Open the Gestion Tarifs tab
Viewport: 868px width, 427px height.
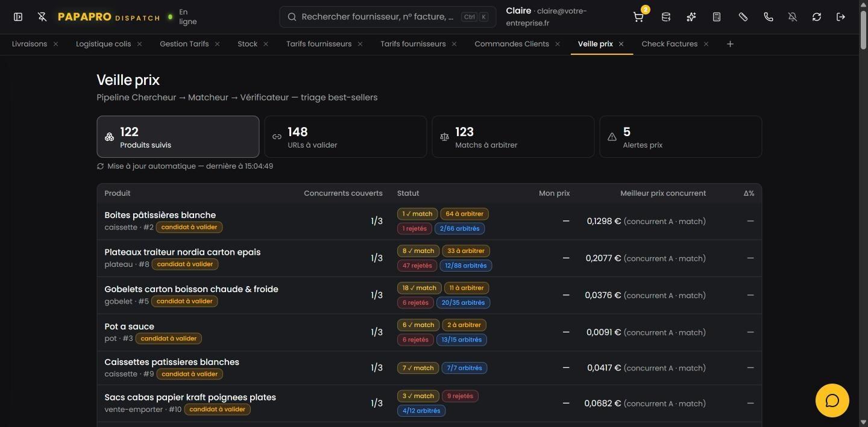pos(184,44)
